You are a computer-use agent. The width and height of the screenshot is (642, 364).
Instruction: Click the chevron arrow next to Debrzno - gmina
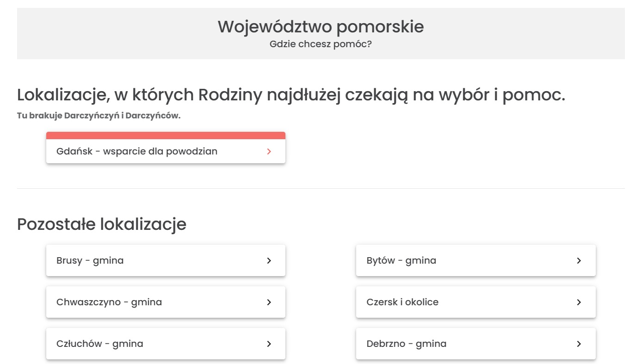(579, 344)
